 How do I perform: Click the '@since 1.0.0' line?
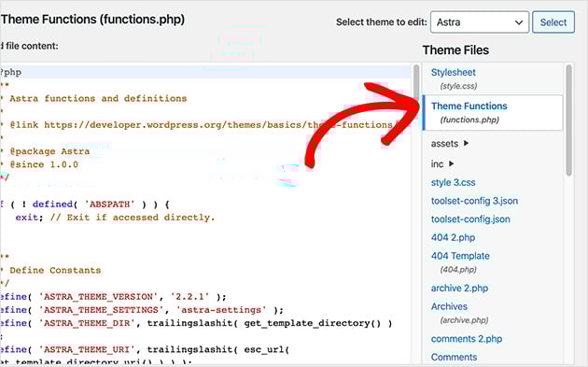pos(44,164)
